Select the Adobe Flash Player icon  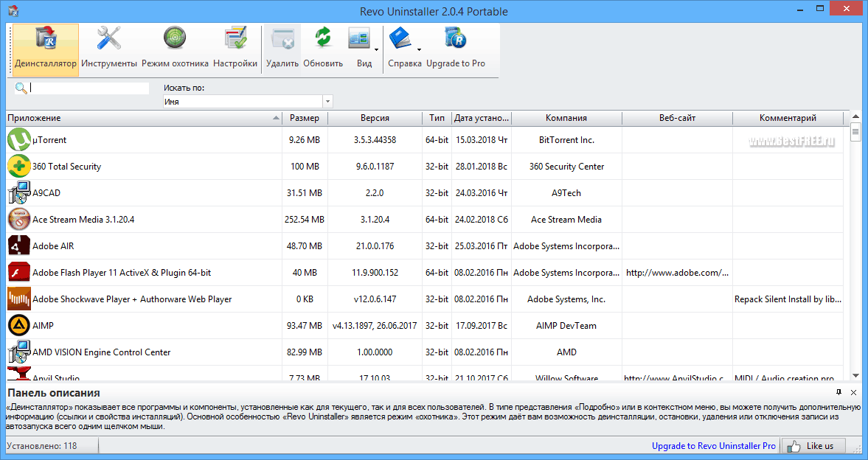19,272
